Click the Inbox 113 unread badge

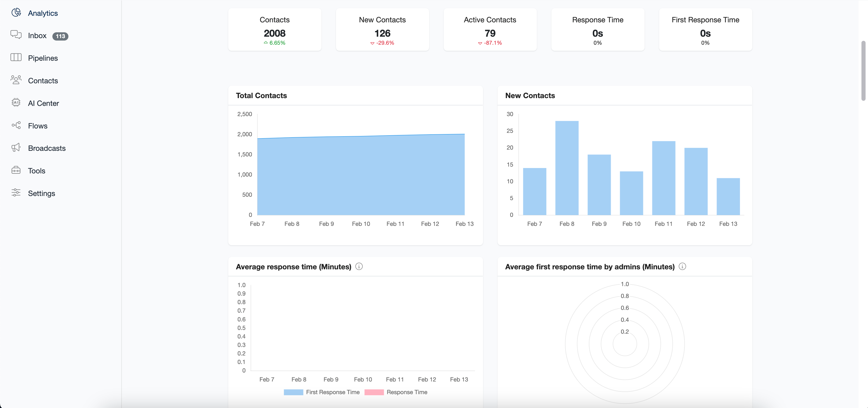tap(60, 36)
